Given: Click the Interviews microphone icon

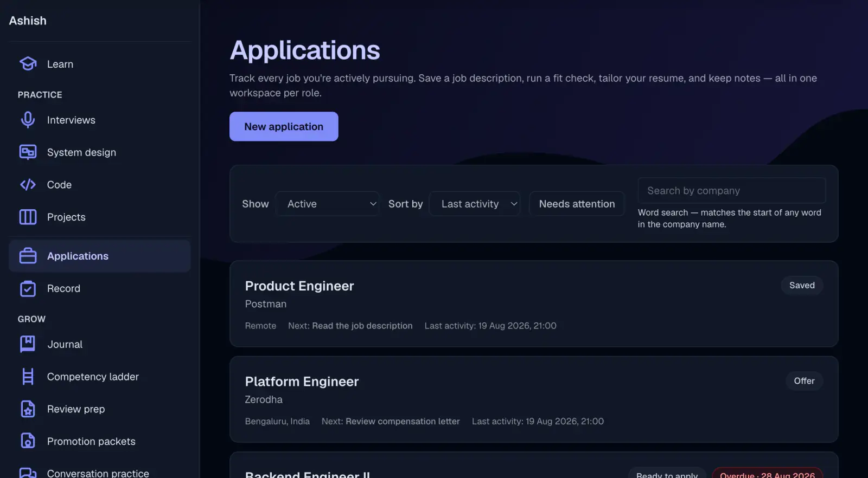Looking at the screenshot, I should [x=28, y=120].
